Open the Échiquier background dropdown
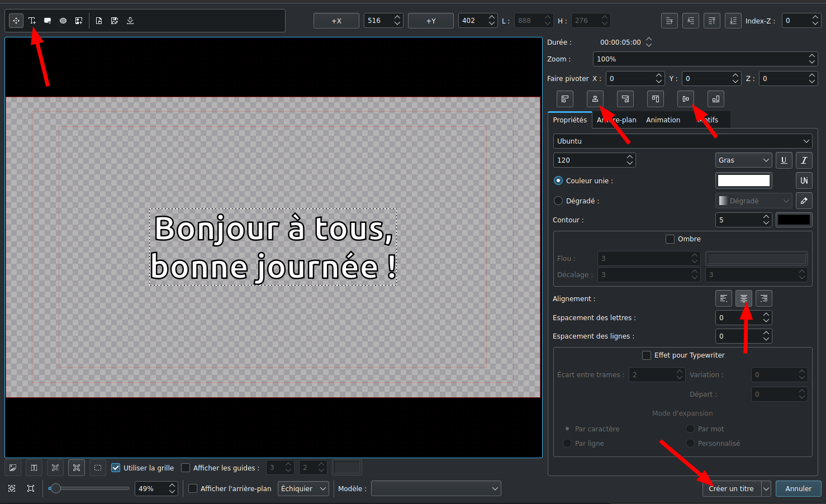826x504 pixels. click(303, 488)
